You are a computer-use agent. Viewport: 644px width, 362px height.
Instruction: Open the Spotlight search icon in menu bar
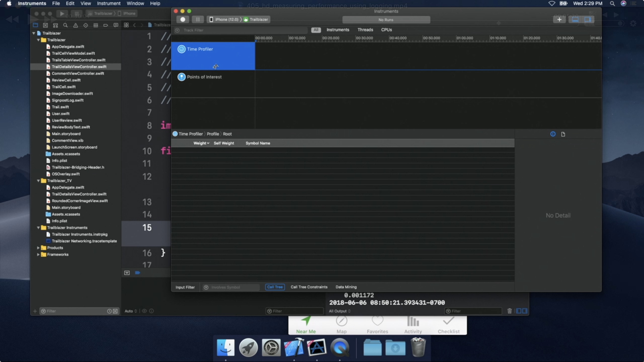[612, 4]
